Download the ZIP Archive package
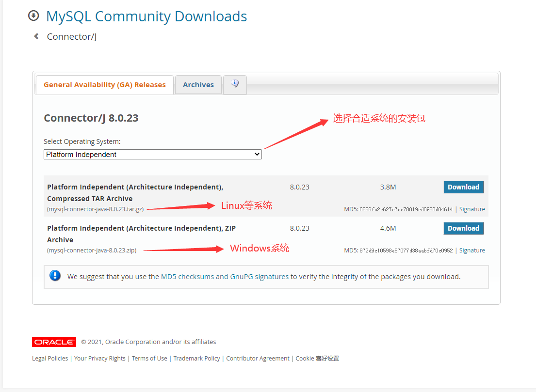536x392 pixels. pos(463,228)
